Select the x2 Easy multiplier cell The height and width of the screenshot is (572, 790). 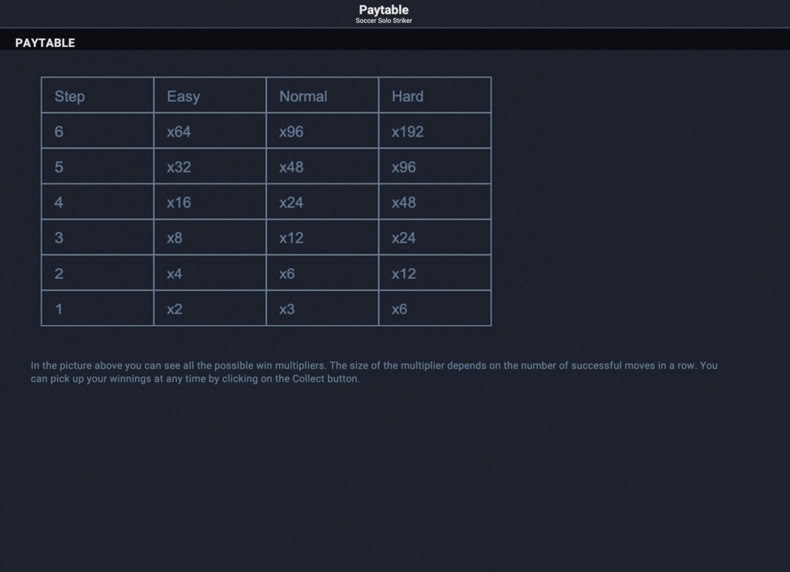click(x=210, y=308)
